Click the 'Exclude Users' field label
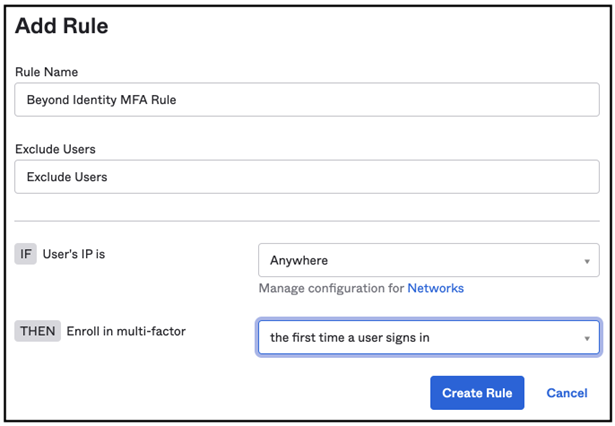This screenshot has width=615, height=426. [x=54, y=148]
